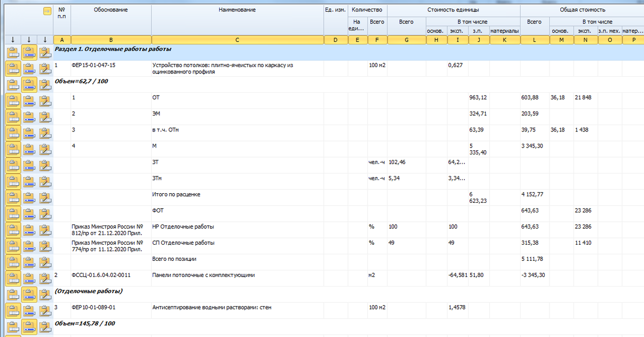Click the lined clipboard icon in 'в т.ч. ОТм' row

click(29, 133)
